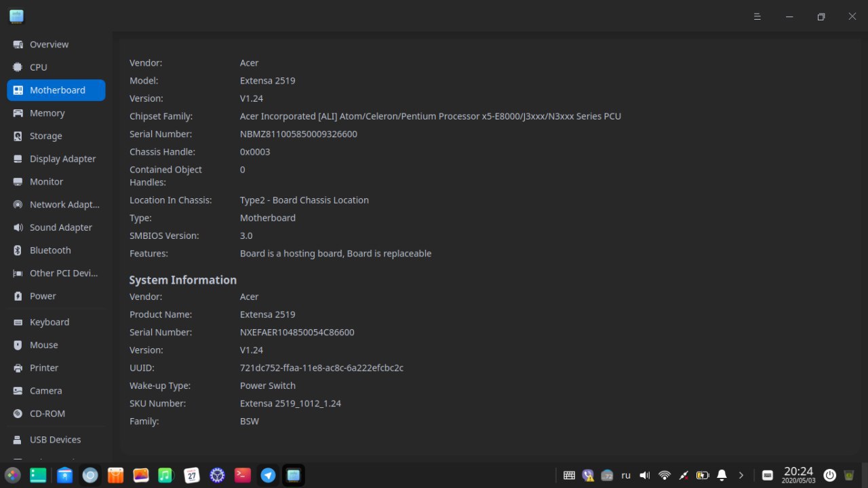Image resolution: width=868 pixels, height=488 pixels.
Task: Click the System Information heading
Action: click(183, 280)
